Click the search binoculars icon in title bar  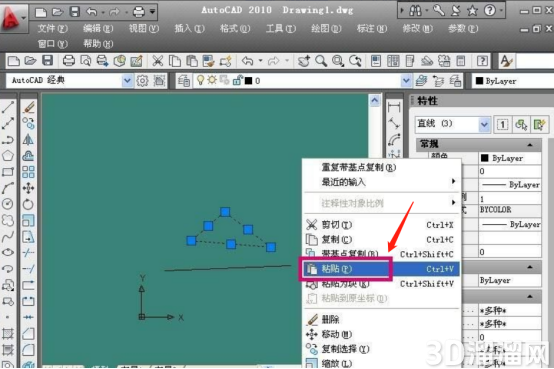415,11
